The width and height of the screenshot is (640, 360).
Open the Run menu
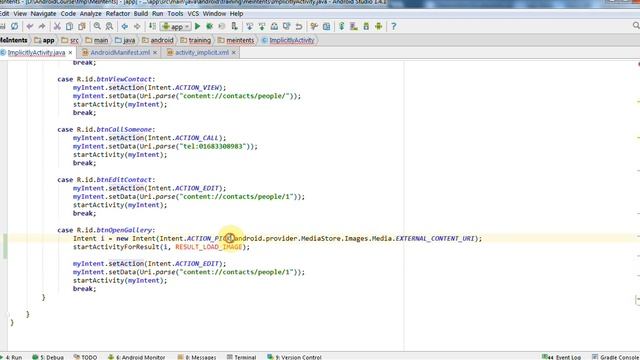point(158,13)
